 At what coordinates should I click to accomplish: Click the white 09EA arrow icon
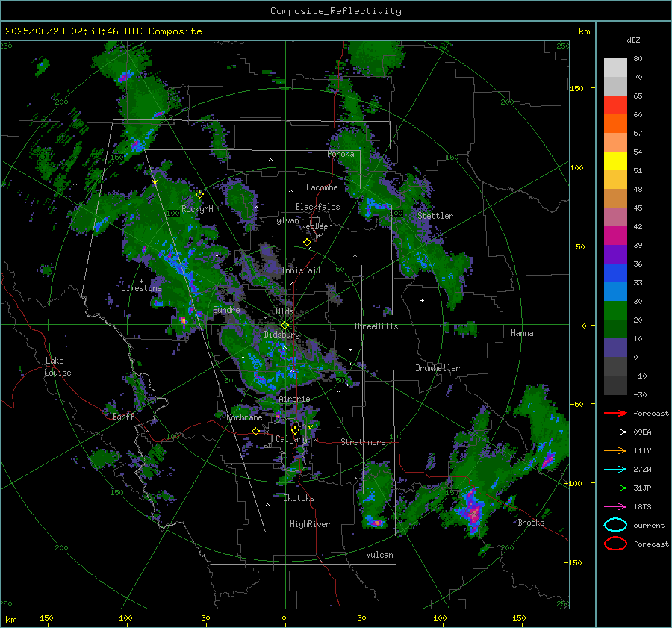click(x=615, y=432)
